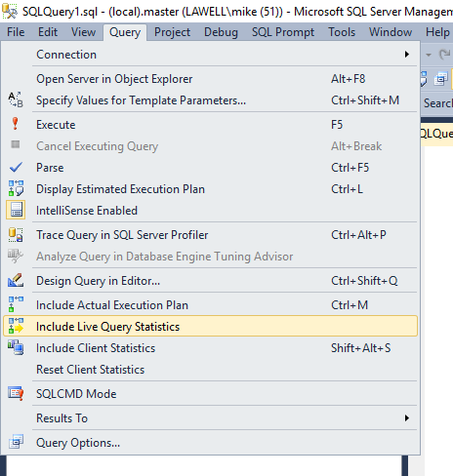Enable Include Actual Execution Plan
453x476 pixels.
coord(210,305)
